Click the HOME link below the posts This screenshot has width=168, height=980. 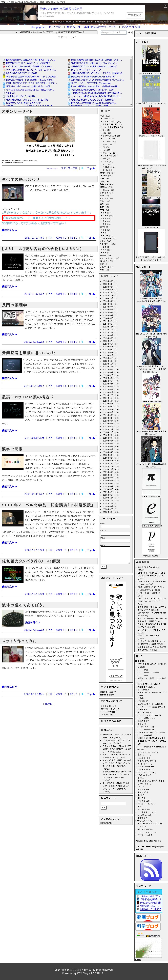(49, 704)
